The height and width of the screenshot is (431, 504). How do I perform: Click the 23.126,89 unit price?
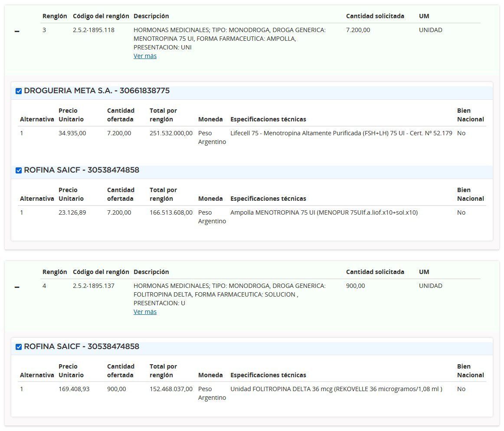click(72, 212)
